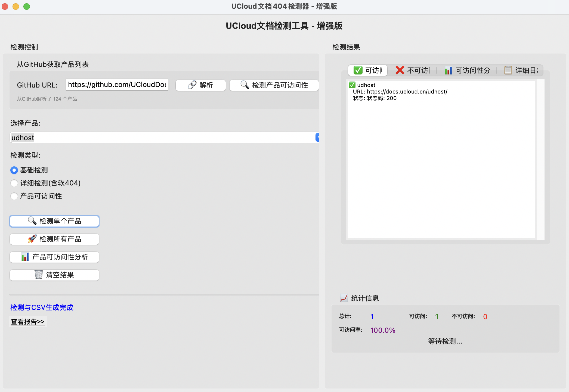Click the 总计 count value 1

tap(372, 316)
